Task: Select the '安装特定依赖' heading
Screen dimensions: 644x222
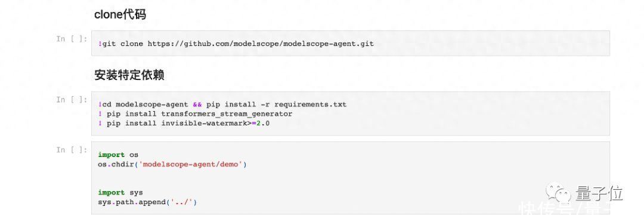Action: [x=129, y=75]
